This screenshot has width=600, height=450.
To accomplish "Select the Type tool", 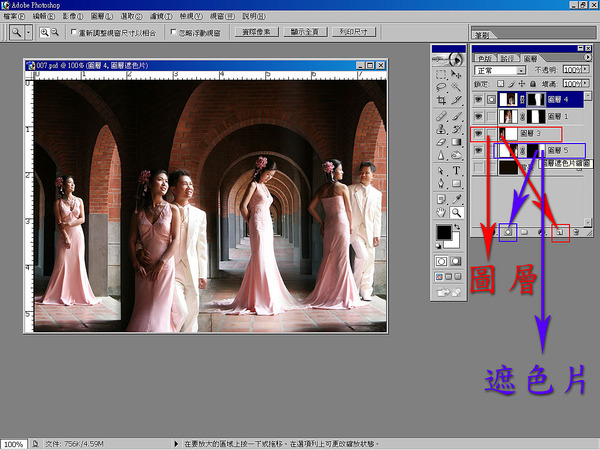I will pos(456,171).
